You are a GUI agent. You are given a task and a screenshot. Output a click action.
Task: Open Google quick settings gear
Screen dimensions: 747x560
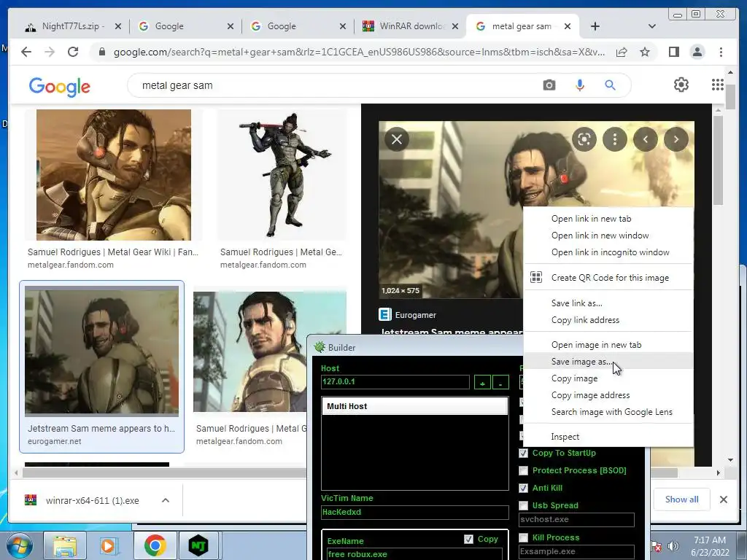(681, 85)
